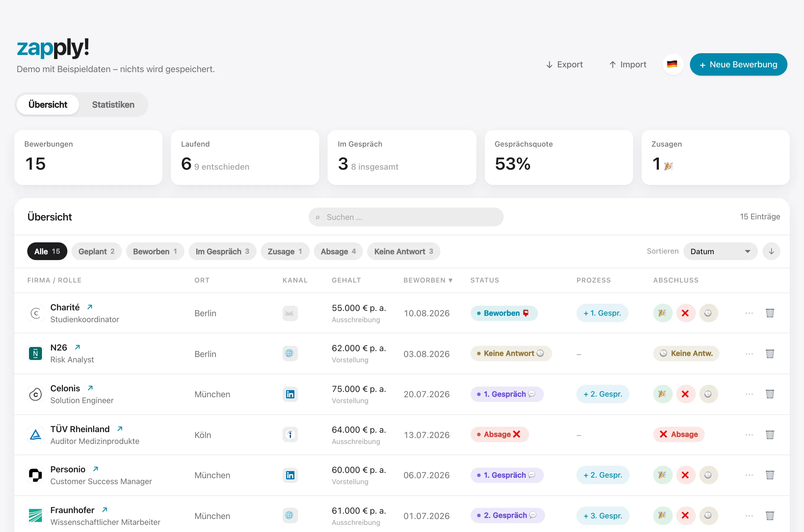The height and width of the screenshot is (532, 804).
Task: Click the Keine Antw. outcome badge for N26
Action: point(686,353)
